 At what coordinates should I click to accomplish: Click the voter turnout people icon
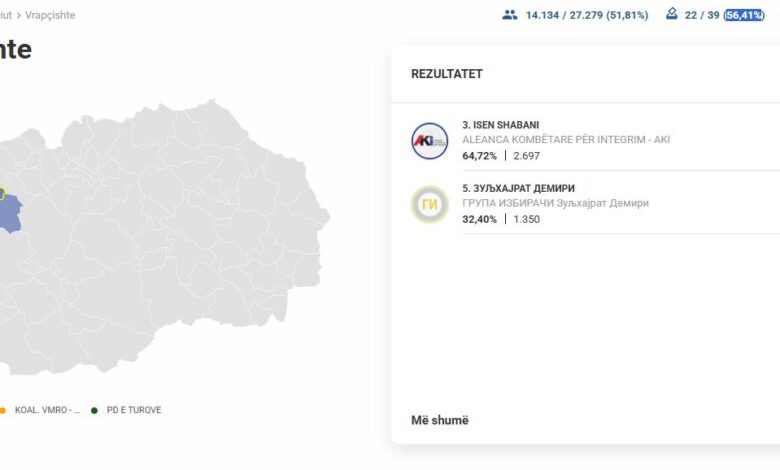coord(510,15)
